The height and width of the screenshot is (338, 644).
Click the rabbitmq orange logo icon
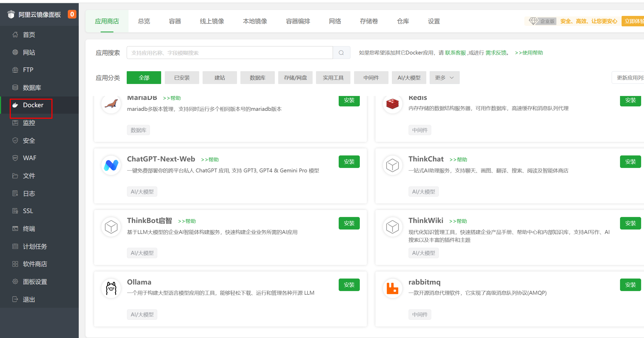coord(392,288)
